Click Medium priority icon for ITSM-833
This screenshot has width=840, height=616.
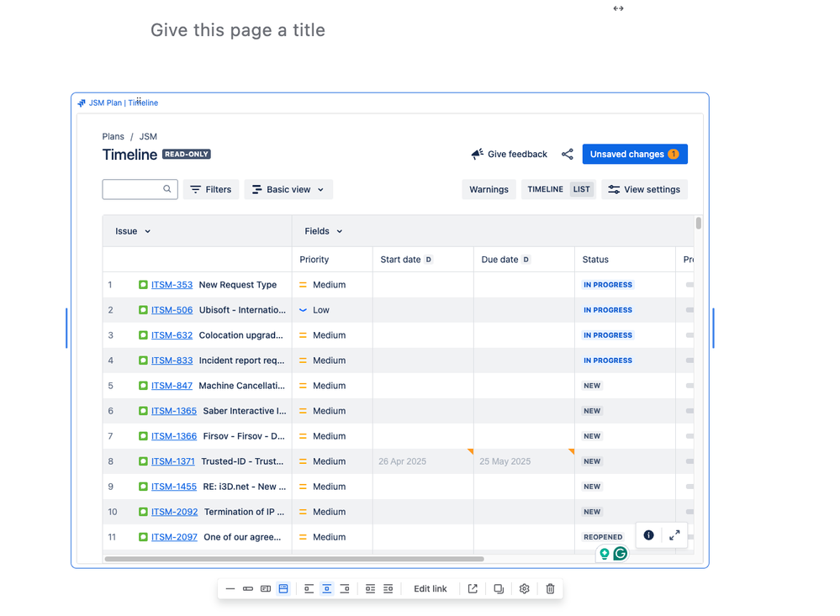[303, 361]
